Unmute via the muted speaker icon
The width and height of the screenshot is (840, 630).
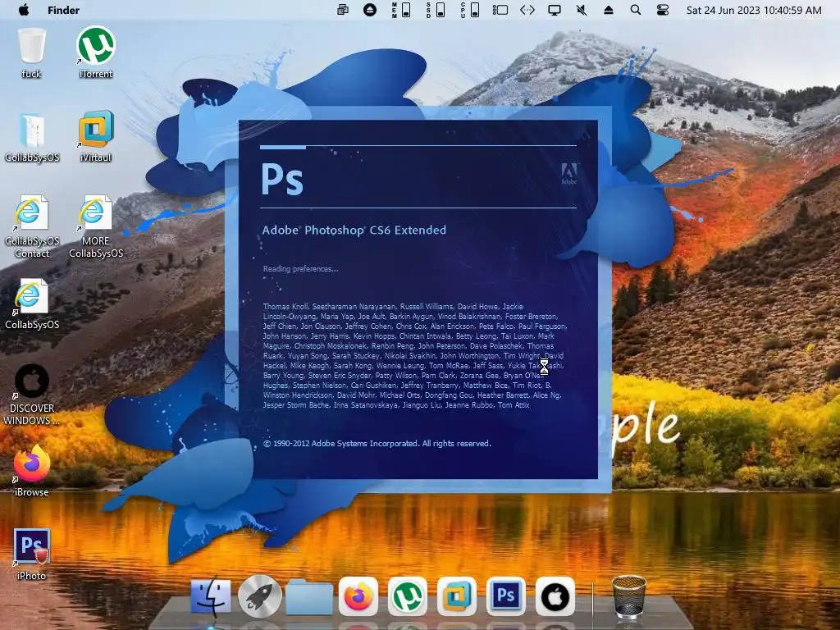tap(582, 10)
